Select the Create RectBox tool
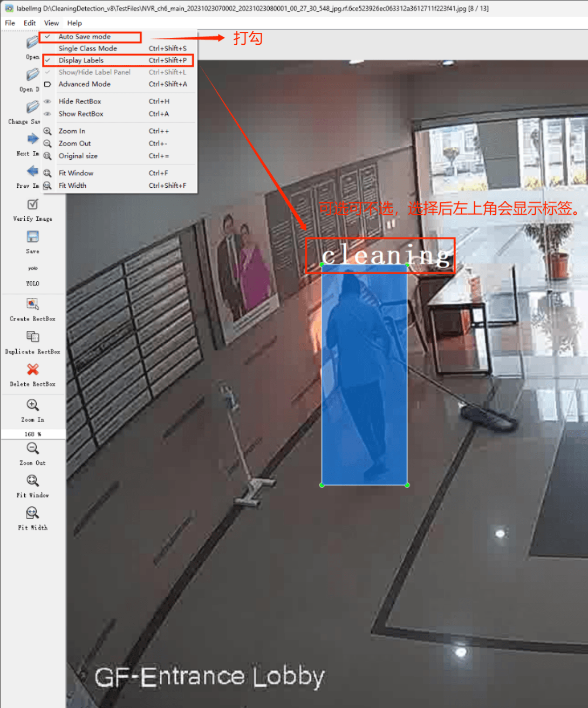Screen dimensions: 588x708 click(x=32, y=304)
